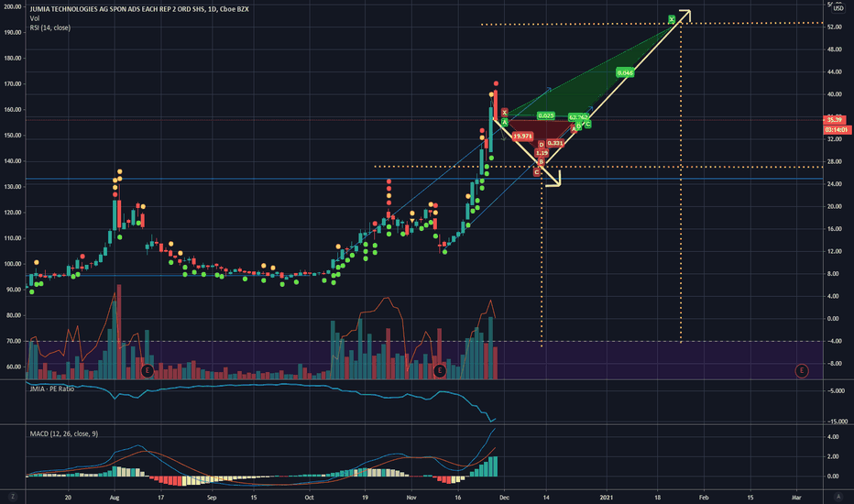Click the red X point near 160 level
Image resolution: width=854 pixels, height=504 pixels.
504,112
